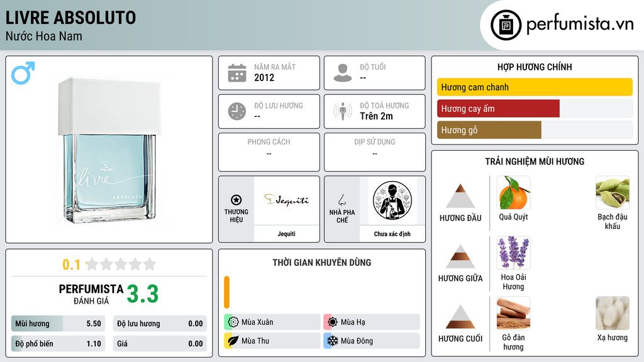Click the Quả Quýt mandarin note thumbnail
The height and width of the screenshot is (362, 644).
coord(513,193)
